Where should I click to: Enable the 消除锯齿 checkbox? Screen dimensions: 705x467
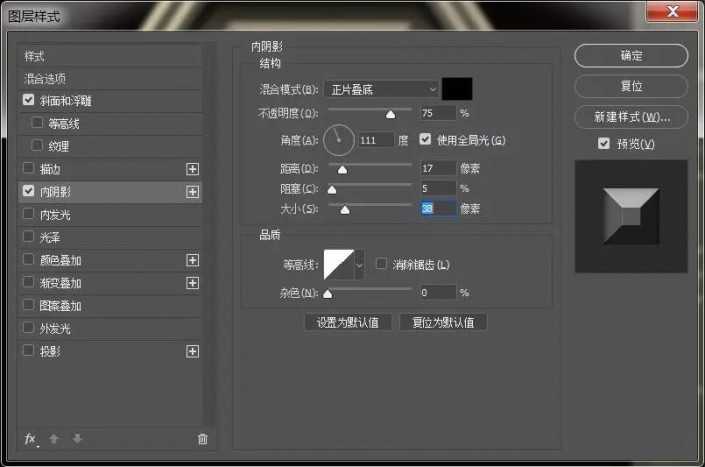point(381,264)
